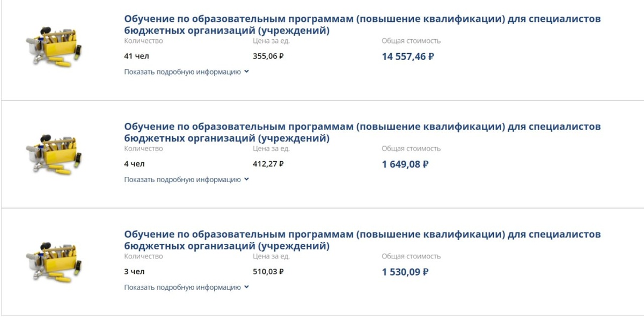
Task: Click the toolbox image on the first card
Action: 54,46
